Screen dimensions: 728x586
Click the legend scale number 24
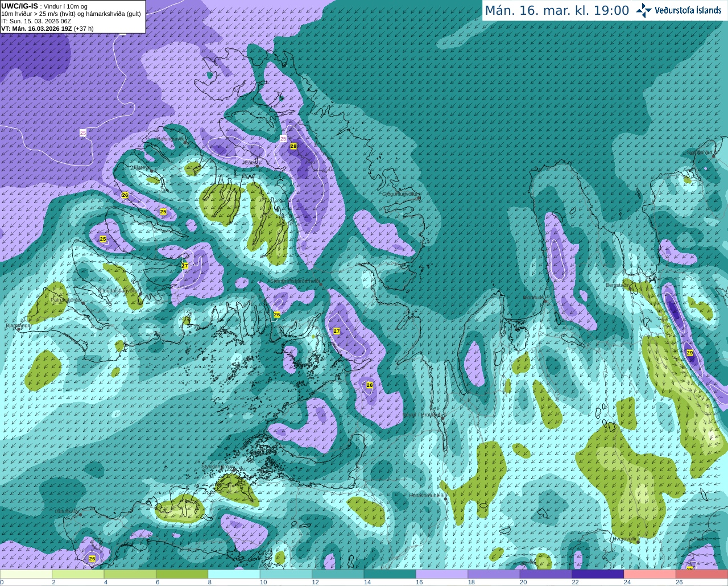[627, 582]
